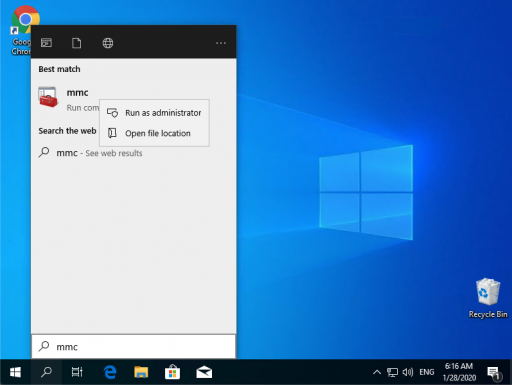Open the clock showing 6:16 AM
The height and width of the screenshot is (385, 512).
coord(459,372)
